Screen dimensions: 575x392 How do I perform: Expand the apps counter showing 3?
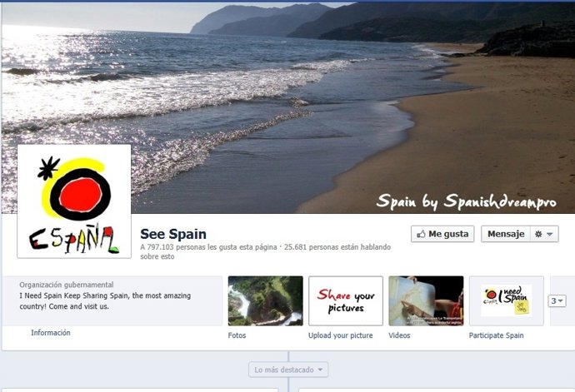tap(557, 300)
